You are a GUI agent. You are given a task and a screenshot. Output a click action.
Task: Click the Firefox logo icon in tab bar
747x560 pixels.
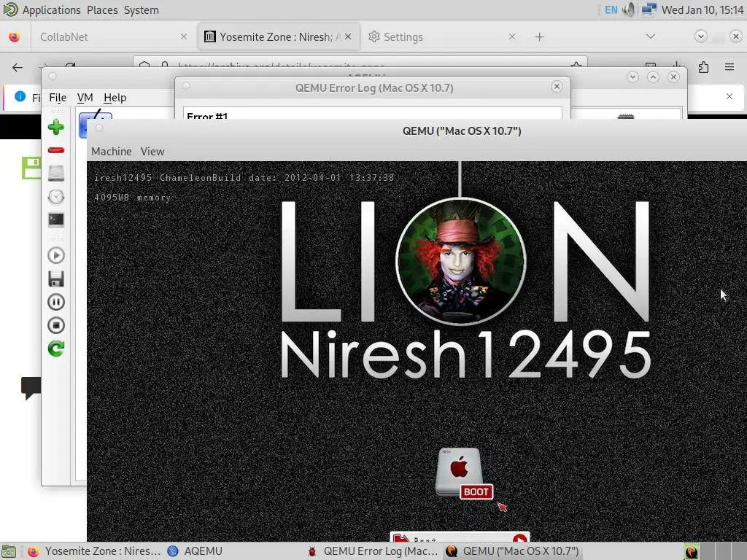click(15, 36)
